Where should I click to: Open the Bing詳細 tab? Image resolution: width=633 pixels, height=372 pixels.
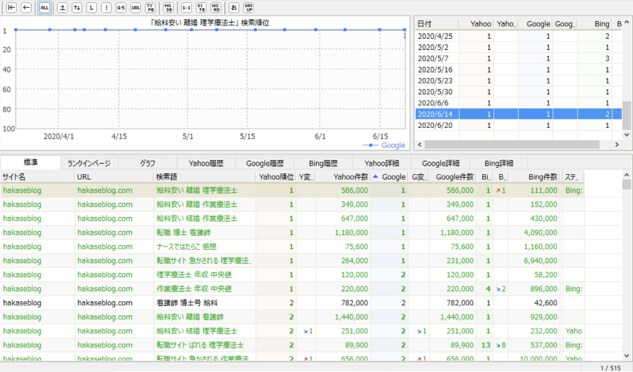tap(499, 163)
